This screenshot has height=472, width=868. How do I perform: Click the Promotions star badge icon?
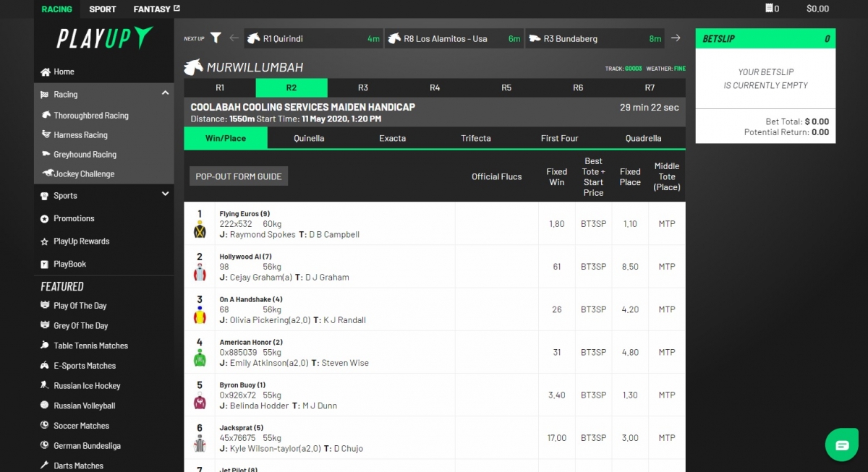(x=46, y=218)
